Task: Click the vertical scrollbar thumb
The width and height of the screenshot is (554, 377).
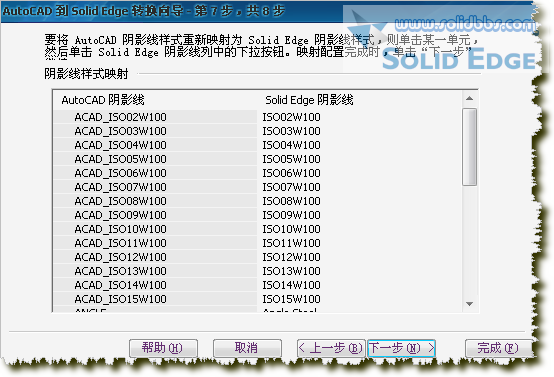Action: 470,147
